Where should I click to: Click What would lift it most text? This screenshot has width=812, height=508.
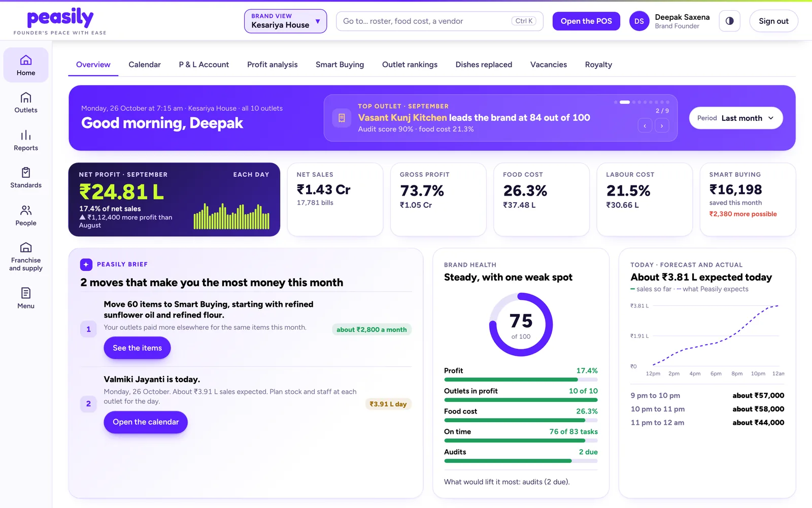(x=506, y=482)
